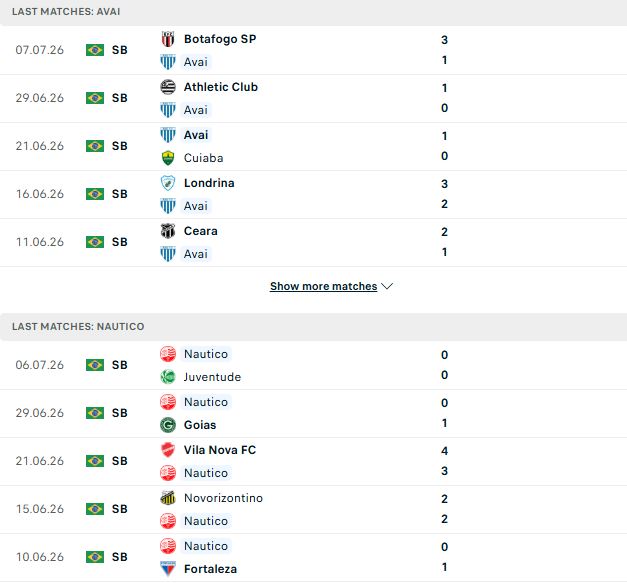
Task: Click the Juventude team logo
Action: click(168, 377)
